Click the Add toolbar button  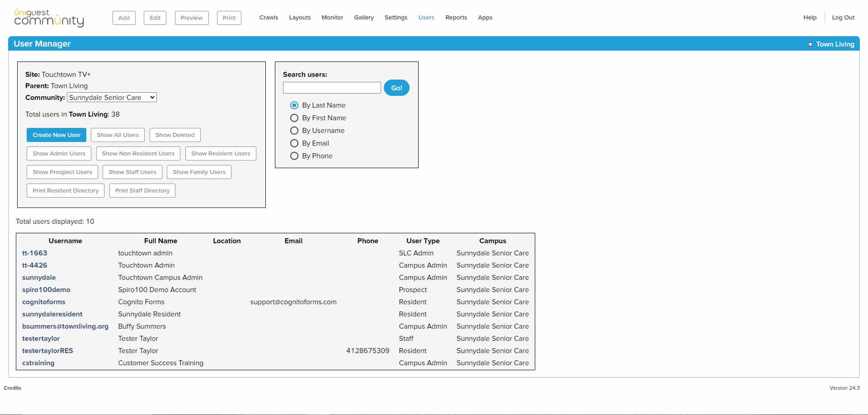click(x=124, y=18)
